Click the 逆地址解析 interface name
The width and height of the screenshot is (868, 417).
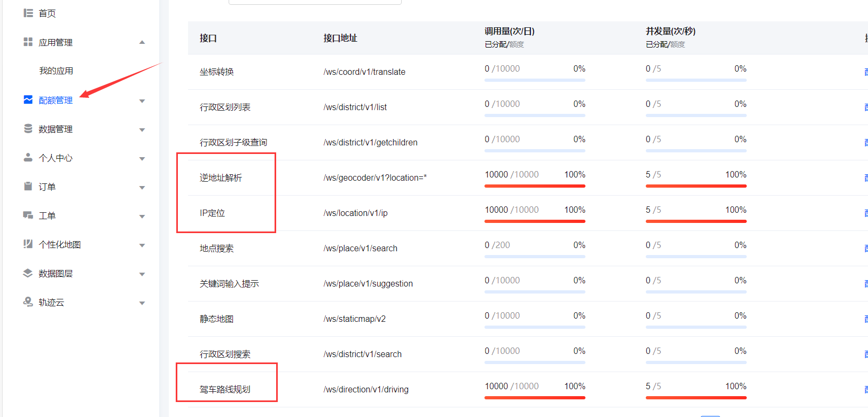[221, 177]
